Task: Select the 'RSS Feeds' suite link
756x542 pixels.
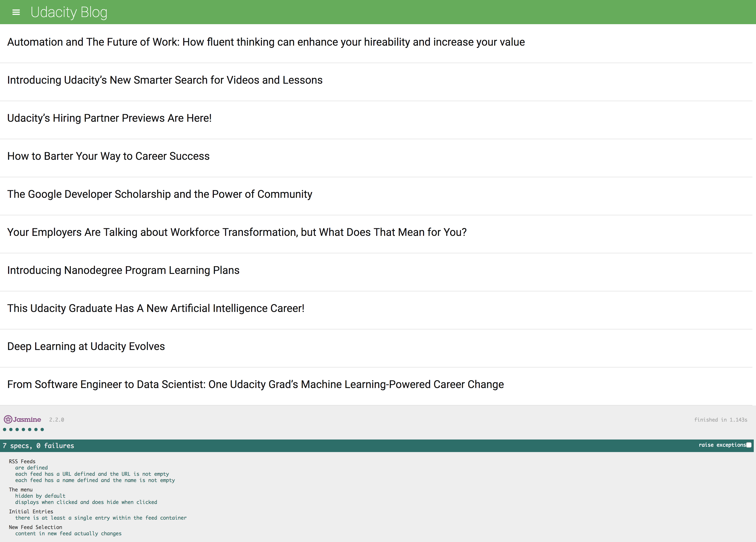Action: (x=22, y=461)
